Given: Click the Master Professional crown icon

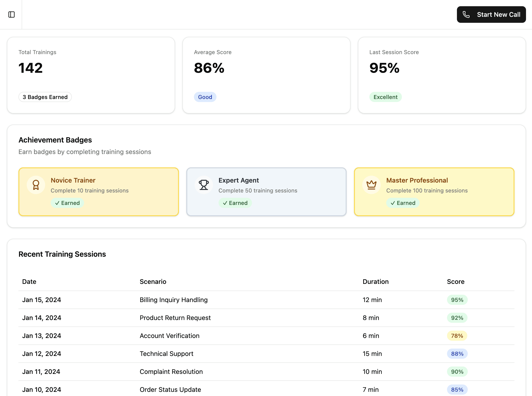Looking at the screenshot, I should [x=371, y=185].
